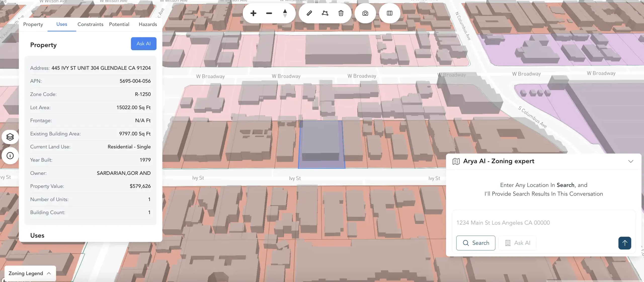This screenshot has height=282, width=644.
Task: Click the address input field in the chat
Action: (x=503, y=222)
